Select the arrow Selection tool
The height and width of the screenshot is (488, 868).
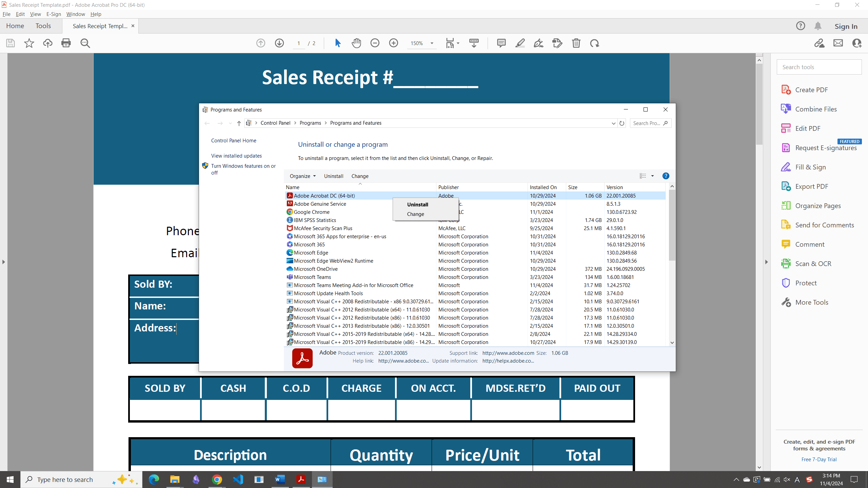(x=338, y=43)
